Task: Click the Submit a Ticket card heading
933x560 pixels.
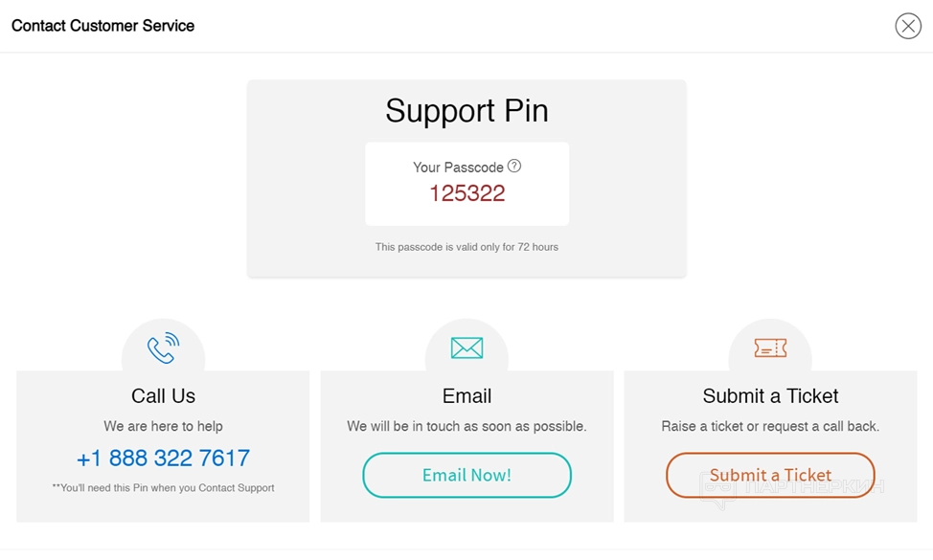Action: tap(770, 396)
